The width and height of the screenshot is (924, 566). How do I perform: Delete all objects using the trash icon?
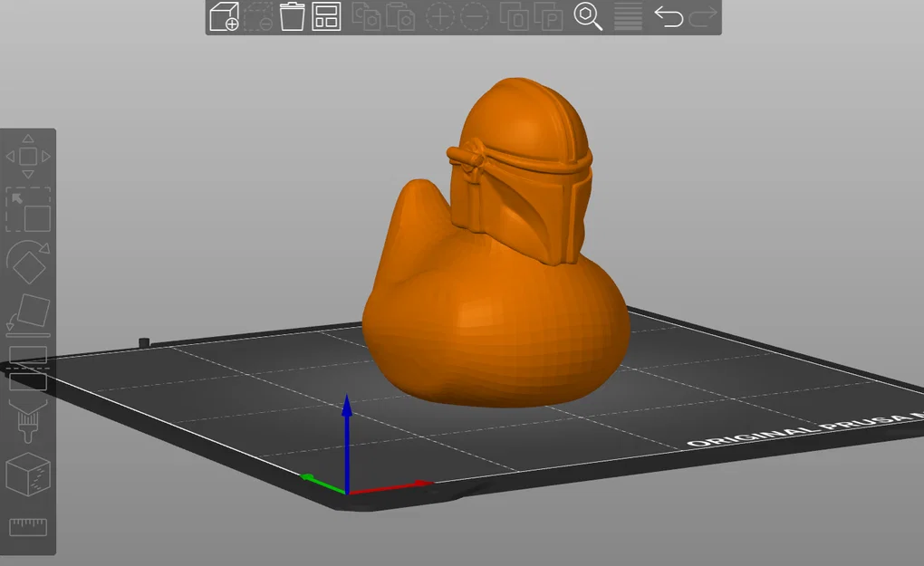pos(291,16)
